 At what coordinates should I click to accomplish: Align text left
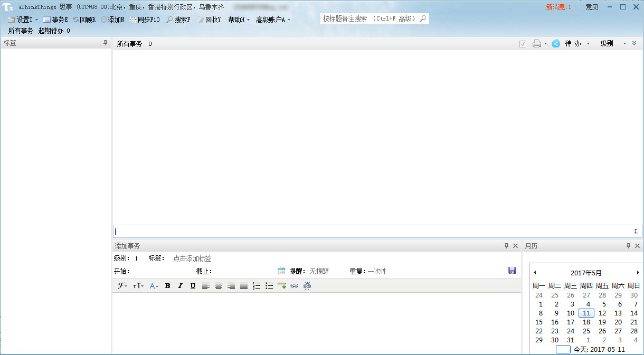click(205, 286)
